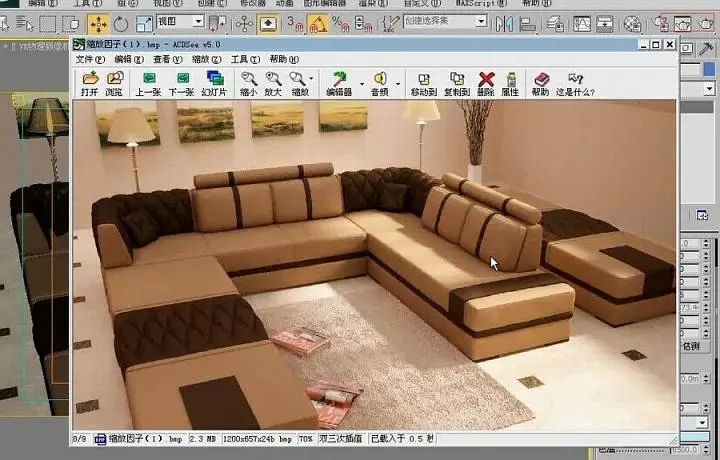Viewport: 720px width, 460px height.
Task: Click the 估测 button in command panel
Action: pyautogui.click(x=690, y=347)
